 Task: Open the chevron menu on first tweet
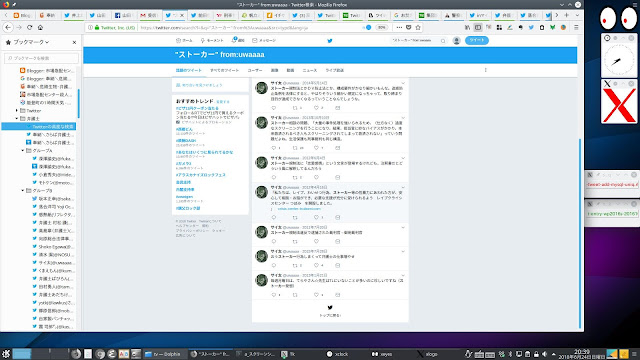[x=403, y=83]
